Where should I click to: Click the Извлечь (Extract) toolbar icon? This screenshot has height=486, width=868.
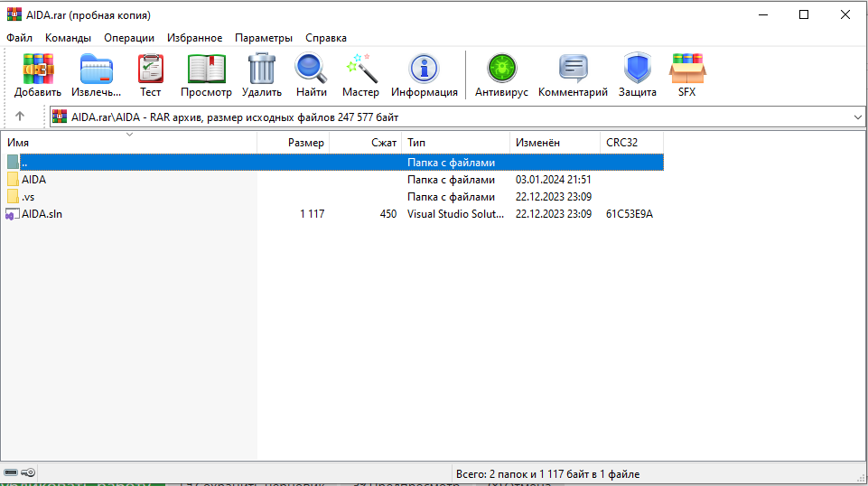point(97,70)
